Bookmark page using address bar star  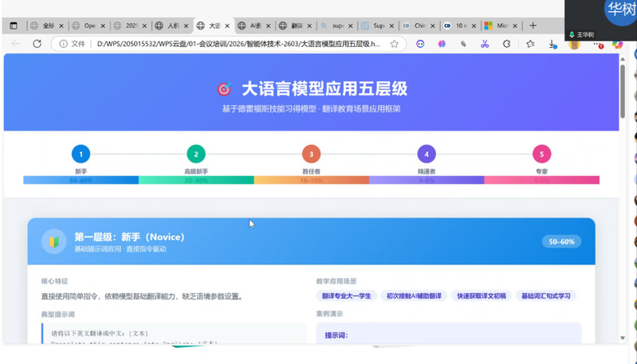tap(394, 44)
